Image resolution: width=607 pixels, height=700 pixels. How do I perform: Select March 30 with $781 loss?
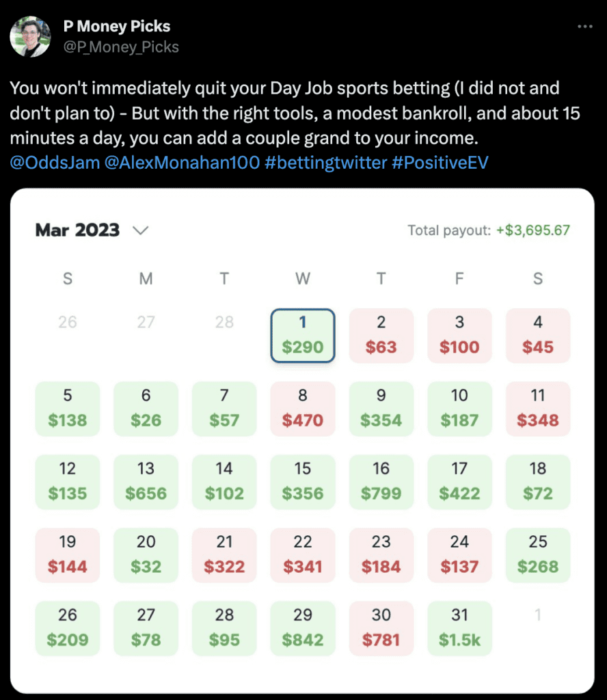point(381,628)
